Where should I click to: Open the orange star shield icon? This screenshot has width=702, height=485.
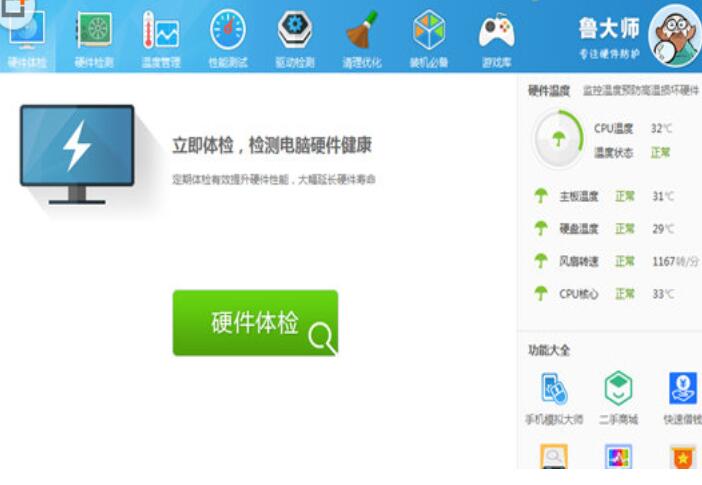[x=683, y=456]
